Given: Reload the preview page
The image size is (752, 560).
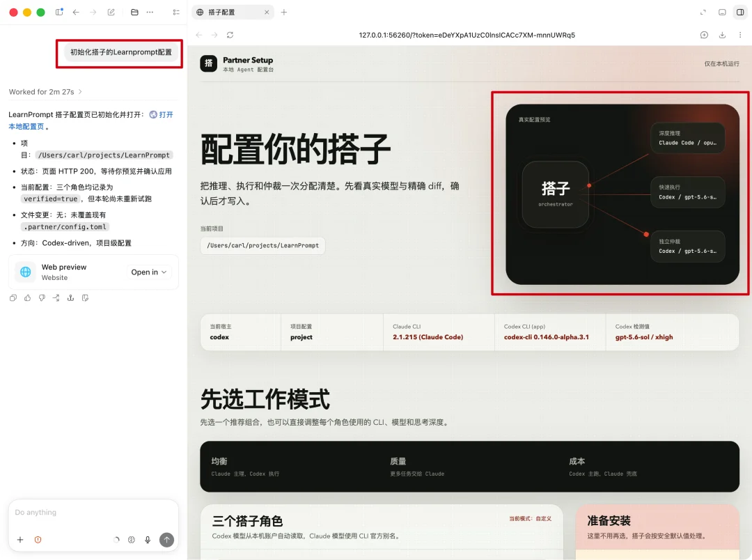Looking at the screenshot, I should tap(230, 35).
